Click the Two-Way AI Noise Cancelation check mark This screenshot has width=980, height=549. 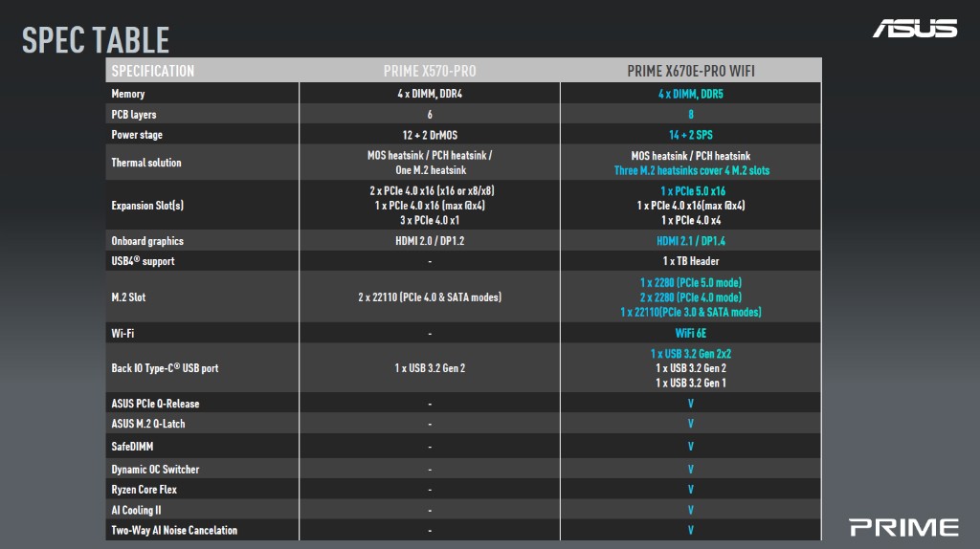[690, 530]
